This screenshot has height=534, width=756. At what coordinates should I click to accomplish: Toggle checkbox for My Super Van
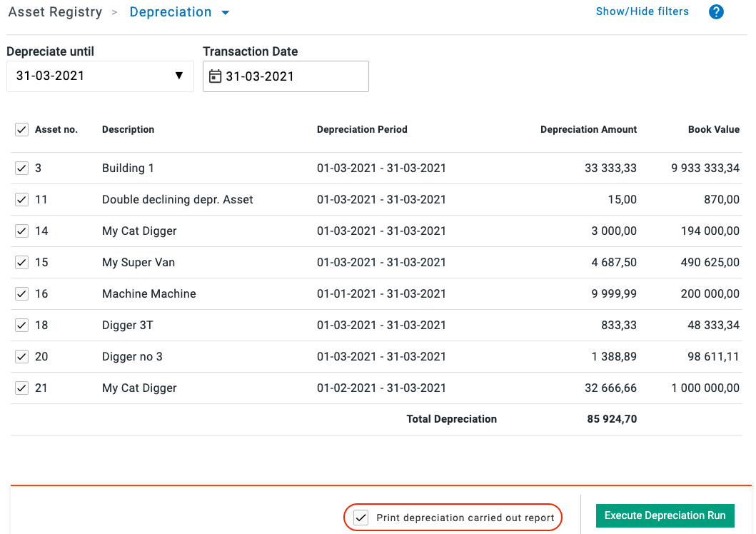21,263
